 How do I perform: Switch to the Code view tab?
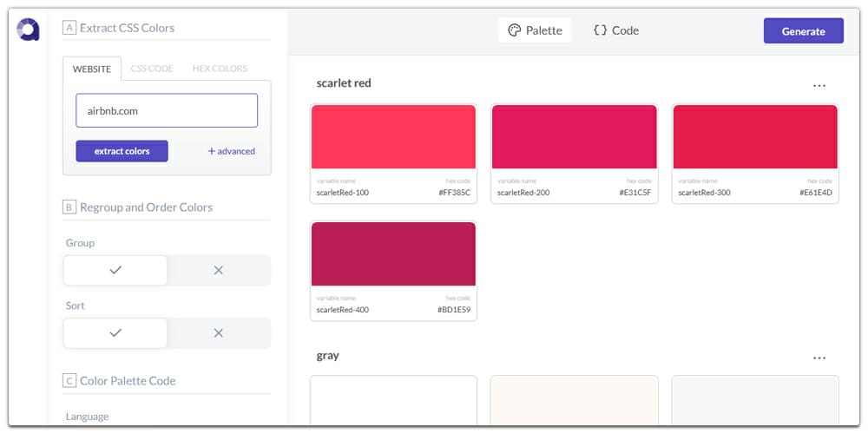coord(615,30)
